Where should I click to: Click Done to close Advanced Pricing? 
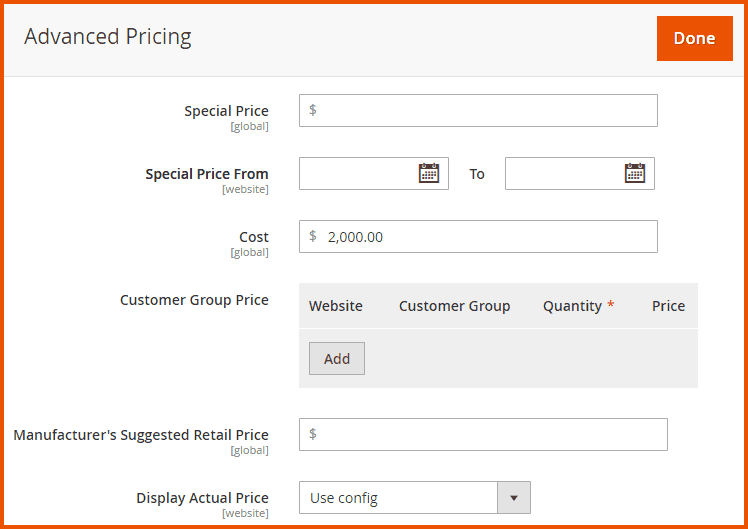(695, 38)
